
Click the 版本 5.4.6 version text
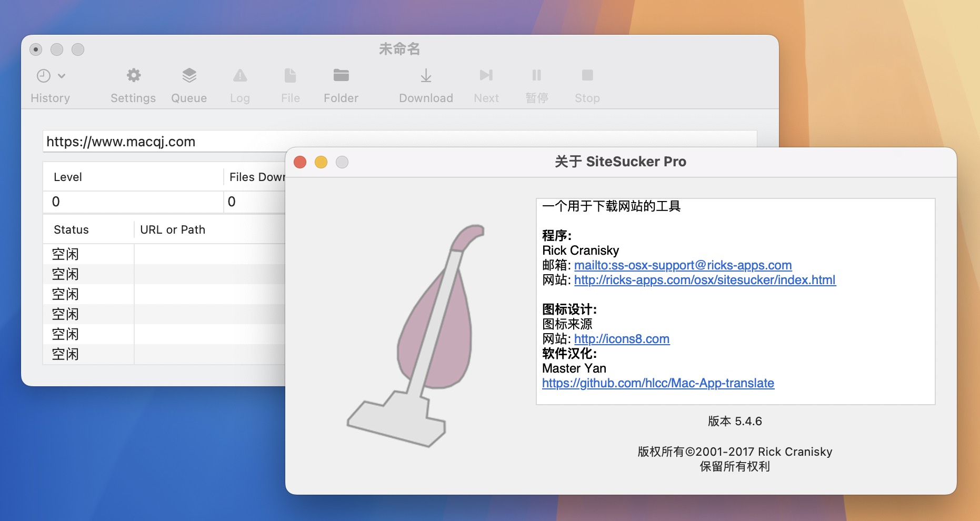735,421
